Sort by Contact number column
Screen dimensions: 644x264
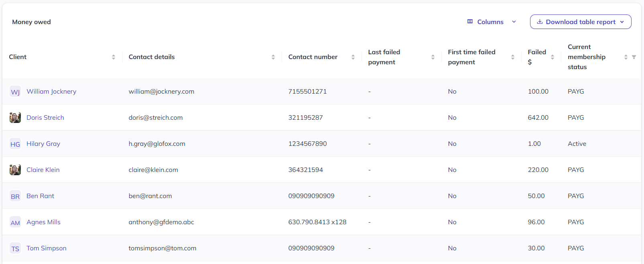(x=353, y=57)
